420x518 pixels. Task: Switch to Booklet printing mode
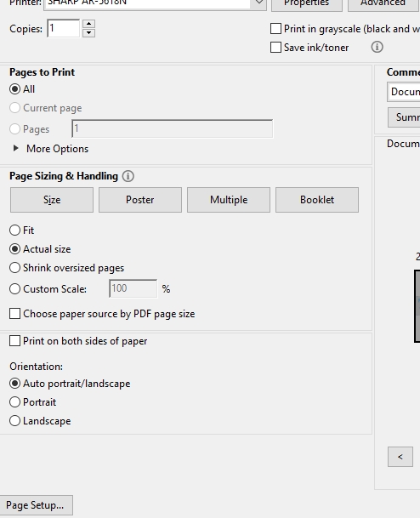317,200
